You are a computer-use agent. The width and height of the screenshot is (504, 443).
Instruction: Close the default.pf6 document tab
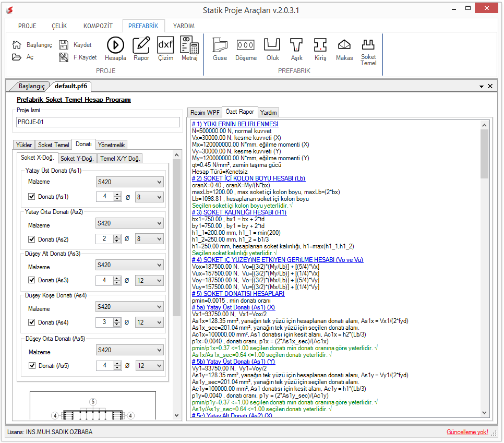tap(490, 86)
